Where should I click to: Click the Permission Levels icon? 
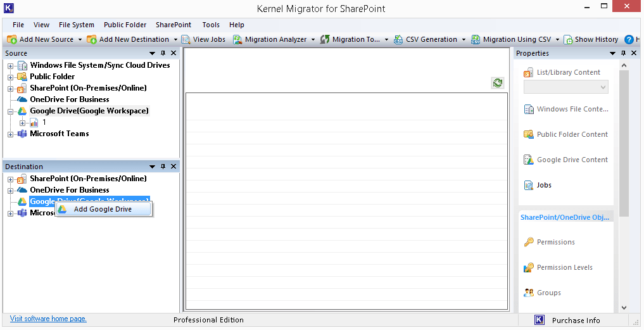pyautogui.click(x=529, y=267)
